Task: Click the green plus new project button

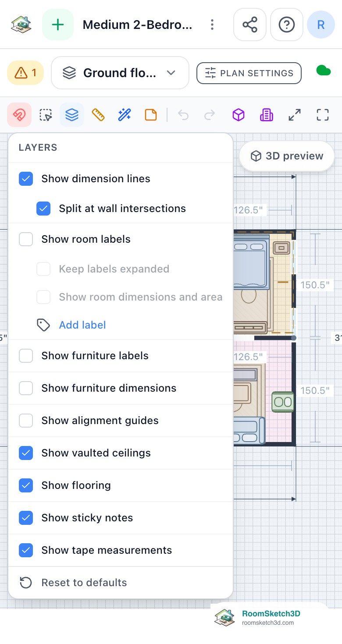Action: click(x=58, y=25)
